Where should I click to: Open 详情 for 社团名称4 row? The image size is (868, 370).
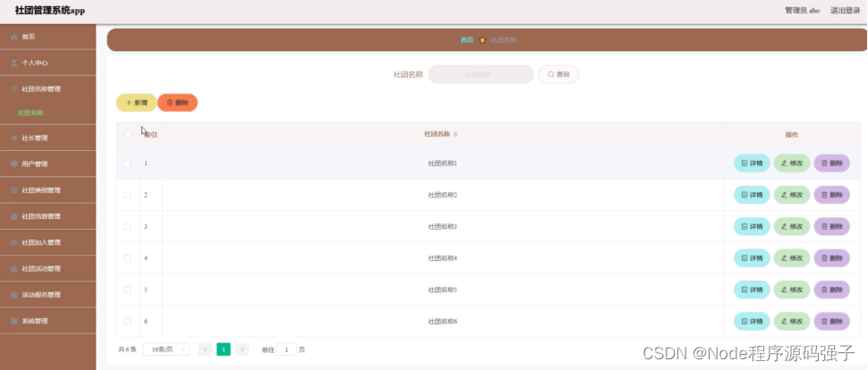[x=752, y=257]
